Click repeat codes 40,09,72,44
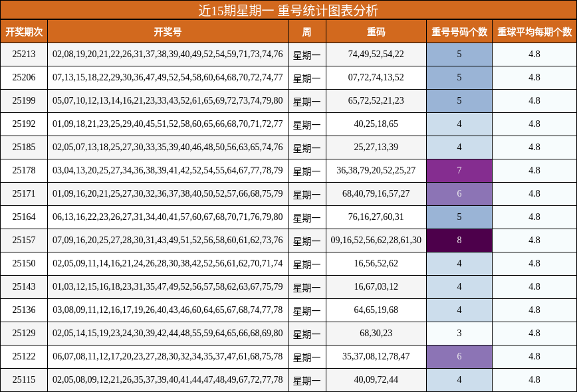 pyautogui.click(x=376, y=379)
